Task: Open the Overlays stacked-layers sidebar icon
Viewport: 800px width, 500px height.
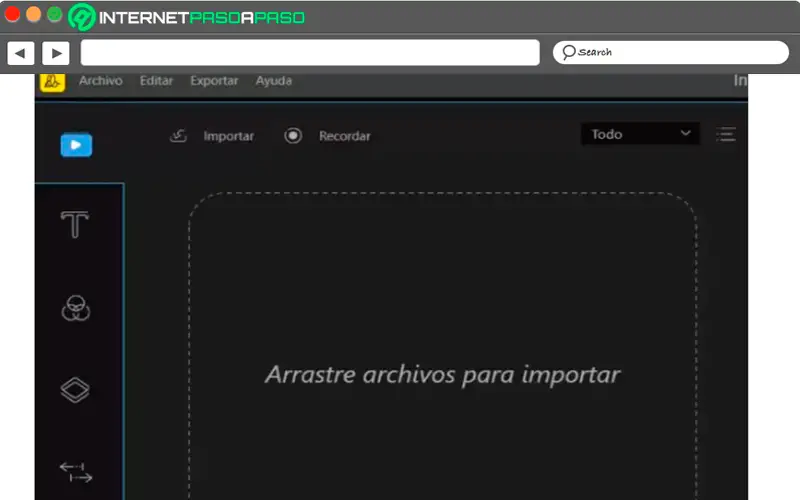Action: pyautogui.click(x=75, y=390)
